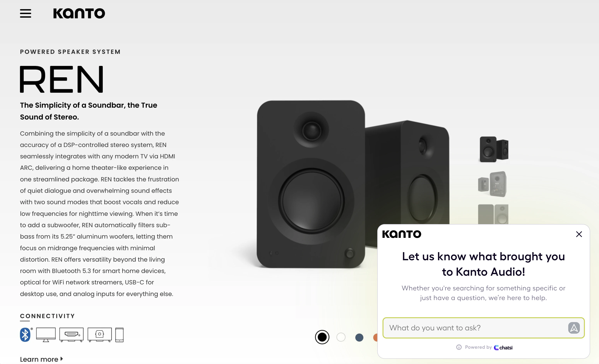Click the HDMI TV connectivity icon
Image resolution: width=599 pixels, height=364 pixels.
(71, 335)
